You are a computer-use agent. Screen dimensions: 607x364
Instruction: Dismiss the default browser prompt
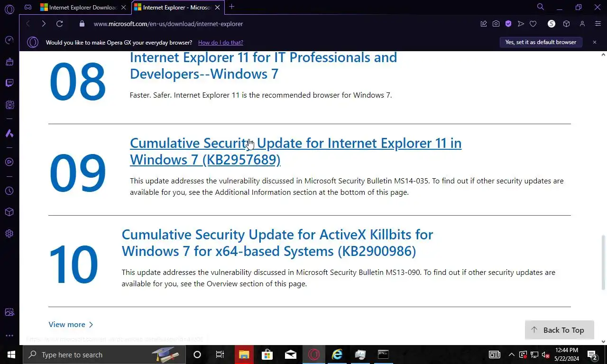click(595, 42)
